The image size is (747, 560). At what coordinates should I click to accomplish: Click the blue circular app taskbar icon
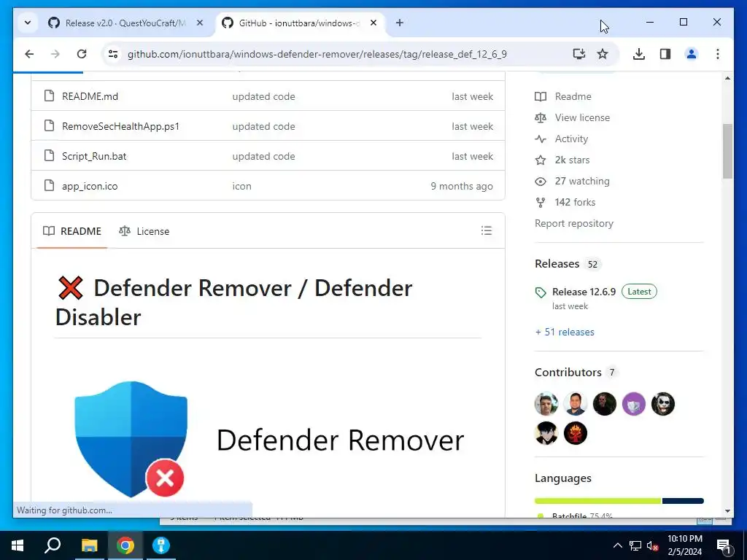pyautogui.click(x=161, y=545)
